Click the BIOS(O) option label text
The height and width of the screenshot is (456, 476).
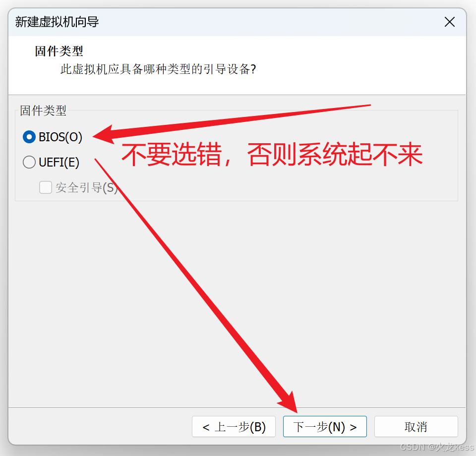pos(60,137)
